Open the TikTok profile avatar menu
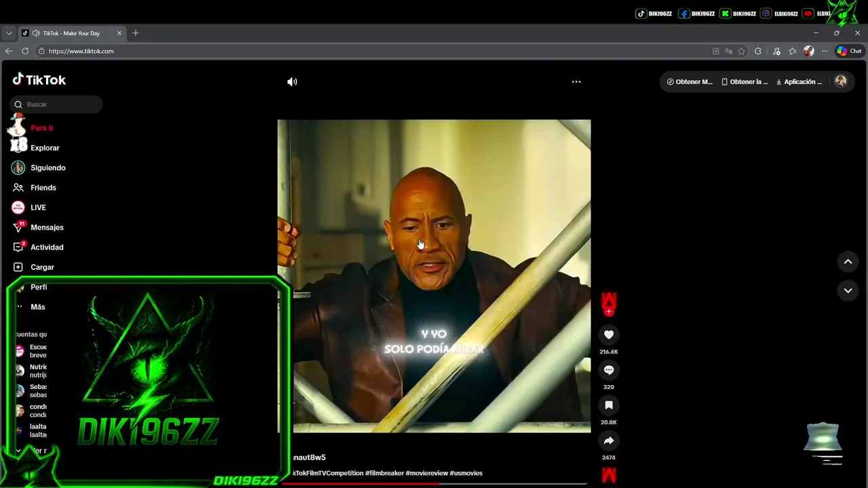 [841, 81]
